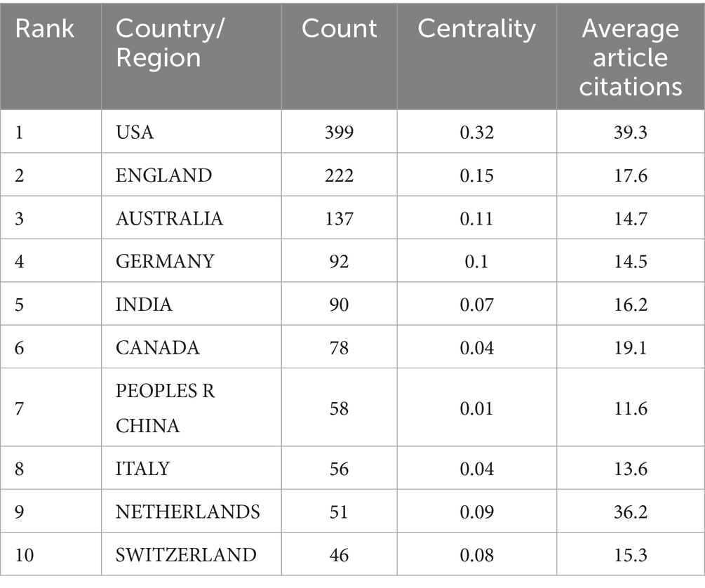Select the Average article citations header
705x588 pixels.
[x=631, y=56]
